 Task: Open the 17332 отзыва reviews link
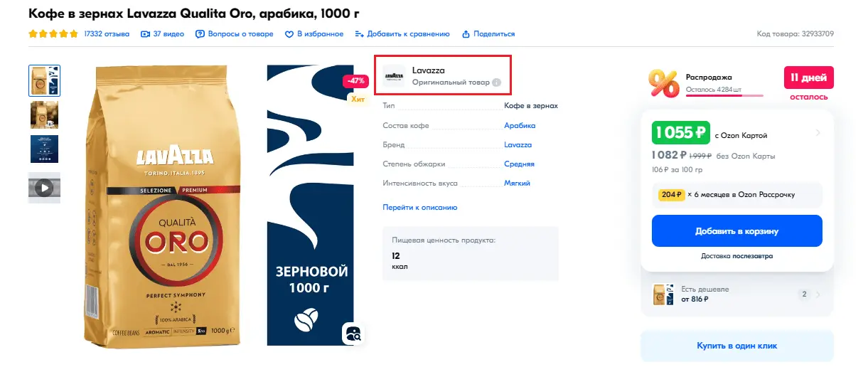tap(106, 34)
